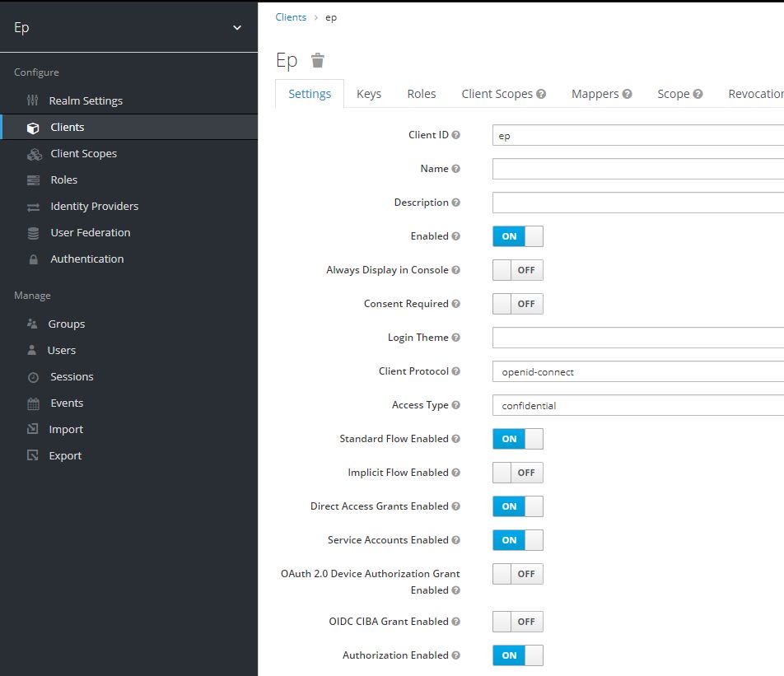Click help icon next to Client ID
This screenshot has height=676, width=784.
455,135
